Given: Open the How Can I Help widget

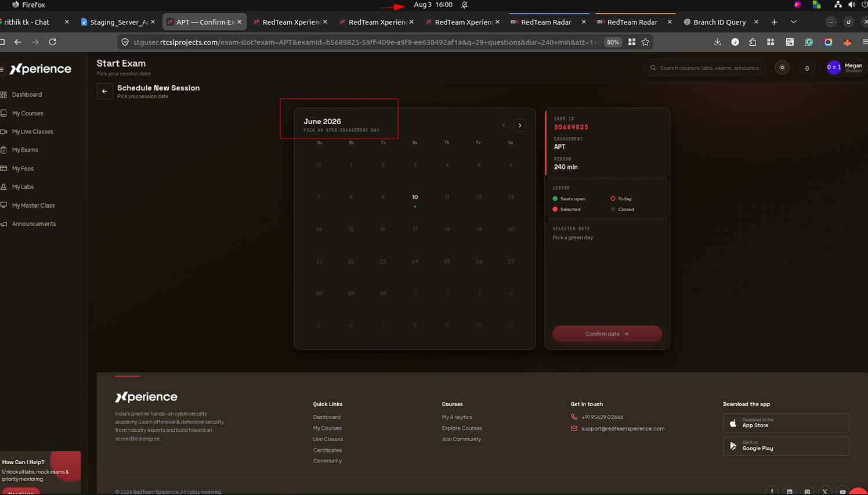Looking at the screenshot, I should tap(40, 471).
